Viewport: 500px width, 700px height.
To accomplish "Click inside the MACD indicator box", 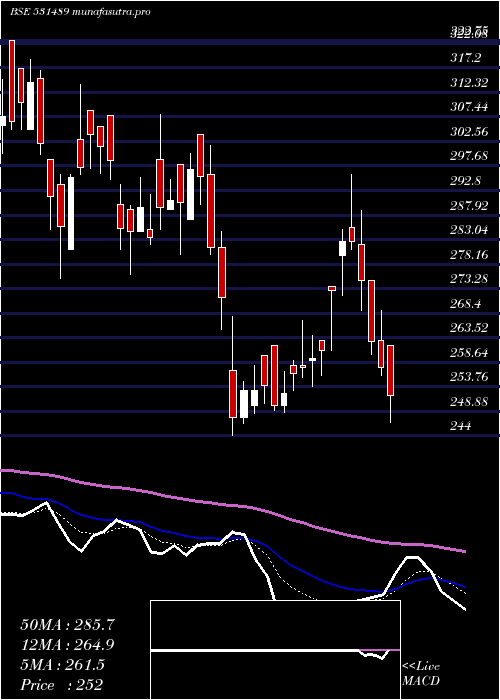I will (x=275, y=650).
